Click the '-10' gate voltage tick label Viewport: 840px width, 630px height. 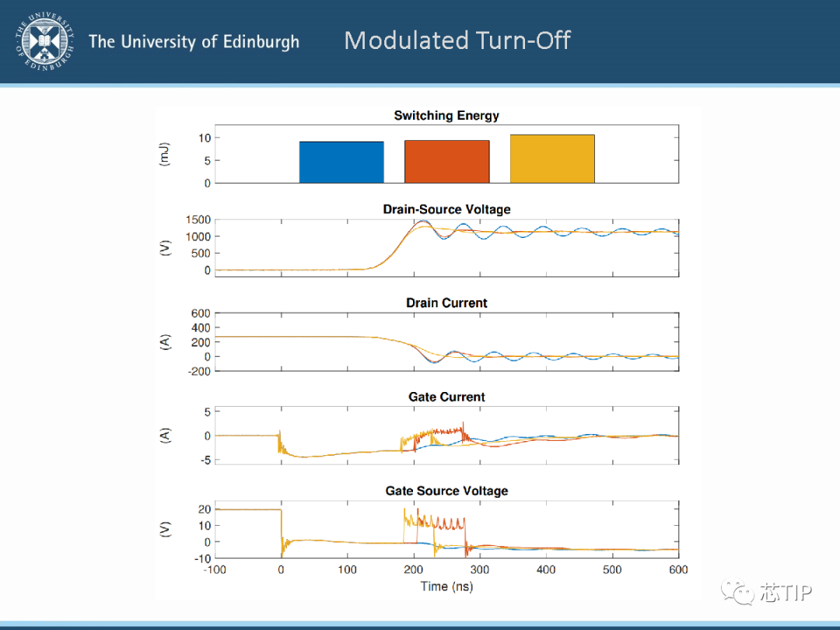[x=202, y=558]
